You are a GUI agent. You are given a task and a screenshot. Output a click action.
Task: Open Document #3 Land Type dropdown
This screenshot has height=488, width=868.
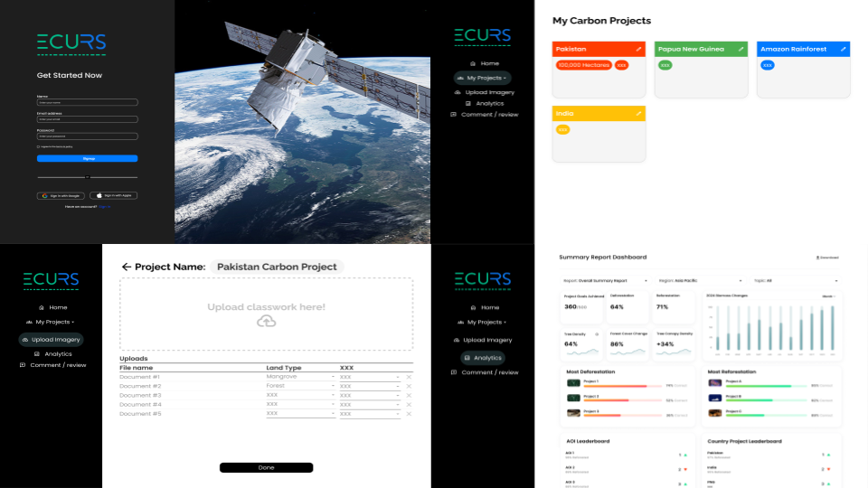pyautogui.click(x=300, y=395)
